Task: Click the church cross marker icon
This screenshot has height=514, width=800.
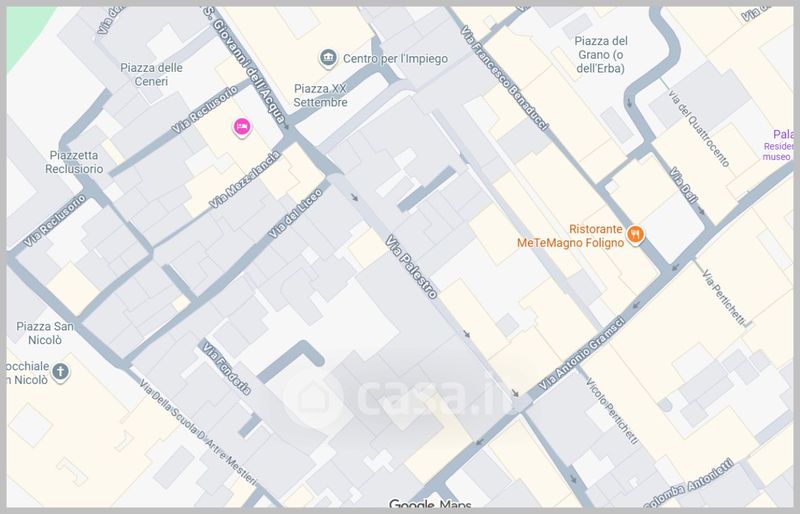Action: click(x=60, y=372)
